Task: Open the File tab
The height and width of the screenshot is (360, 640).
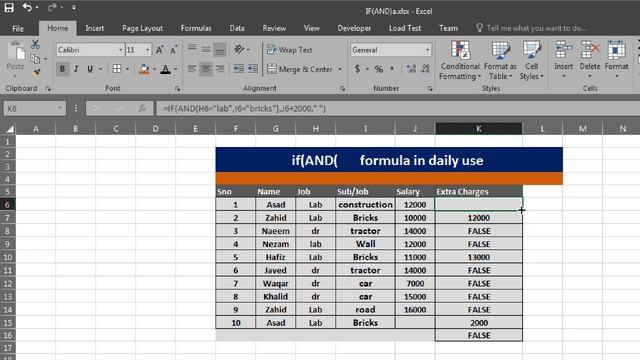Action: pos(18,28)
